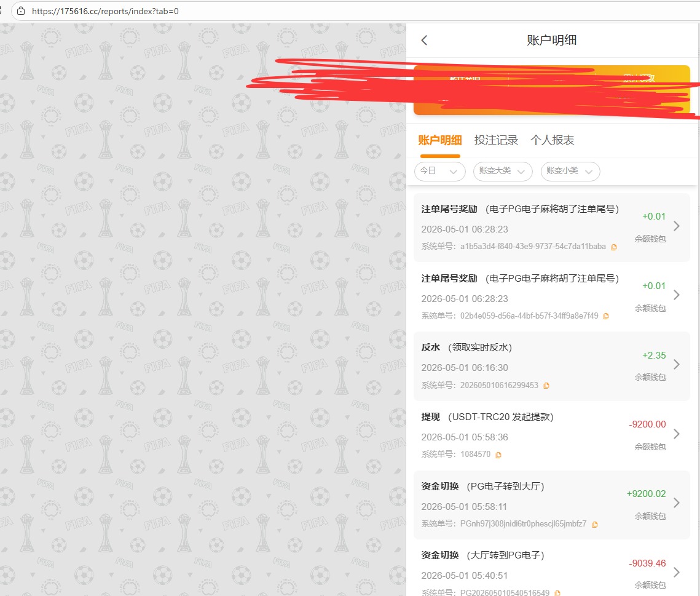This screenshot has width=700, height=596.
Task: Expand the +9200.02 transfer record chevron
Action: [x=677, y=503]
